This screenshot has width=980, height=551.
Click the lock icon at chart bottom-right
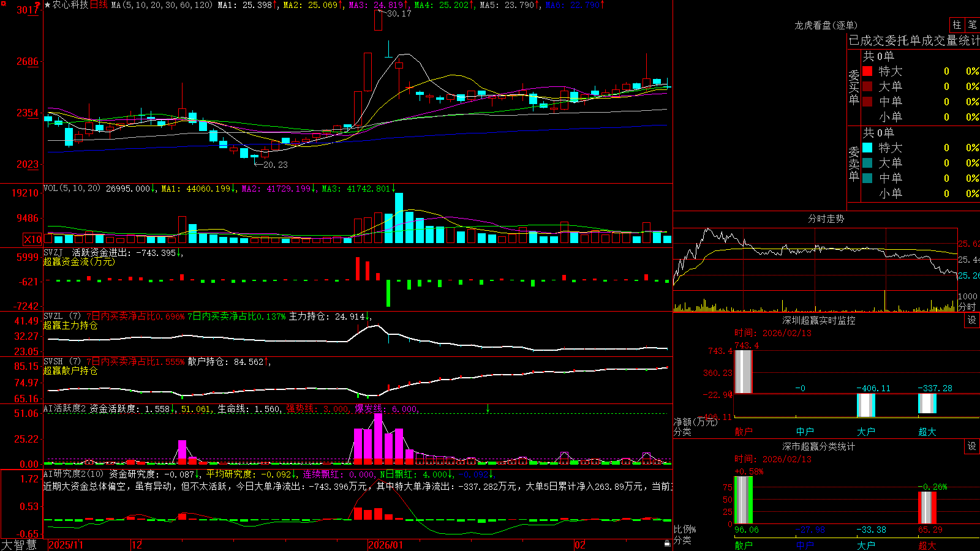point(668,543)
